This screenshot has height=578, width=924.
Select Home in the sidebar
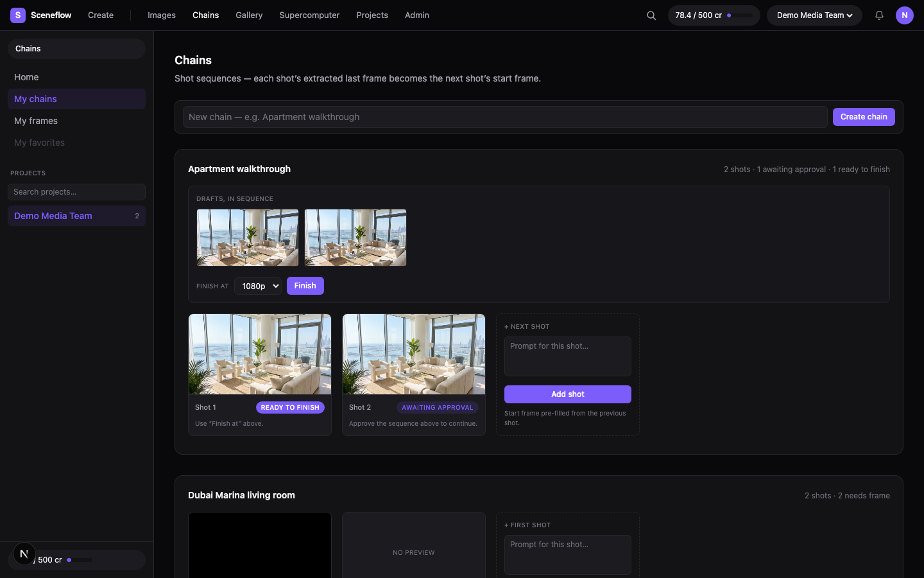(76, 77)
